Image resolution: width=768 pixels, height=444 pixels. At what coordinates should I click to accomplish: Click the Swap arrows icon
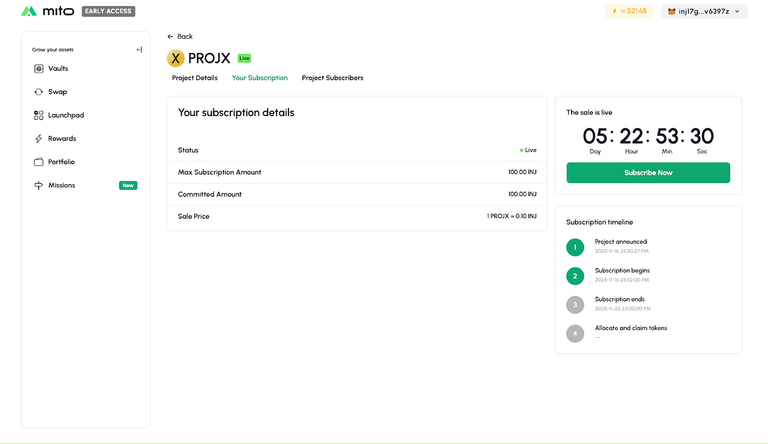point(38,92)
